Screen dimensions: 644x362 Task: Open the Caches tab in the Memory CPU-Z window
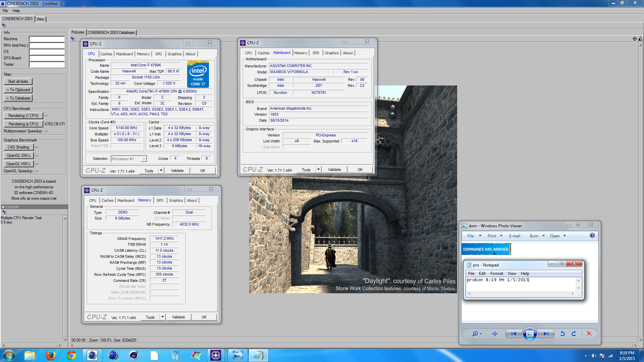pyautogui.click(x=108, y=200)
